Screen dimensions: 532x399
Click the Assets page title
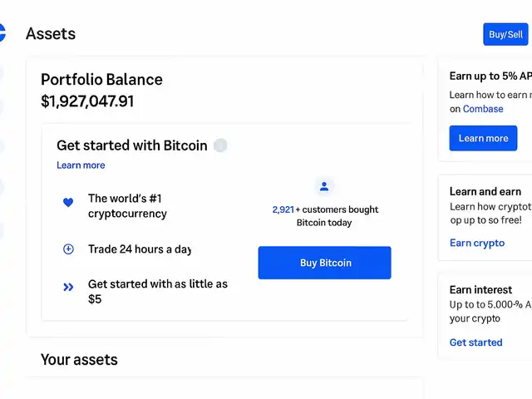pos(51,34)
